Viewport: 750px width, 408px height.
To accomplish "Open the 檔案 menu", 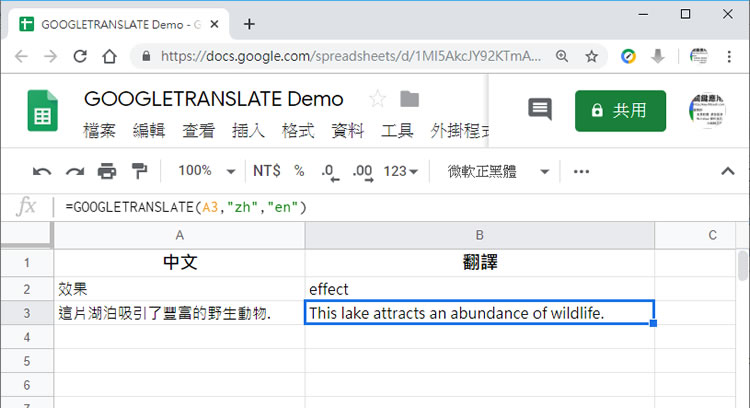I will tap(99, 131).
